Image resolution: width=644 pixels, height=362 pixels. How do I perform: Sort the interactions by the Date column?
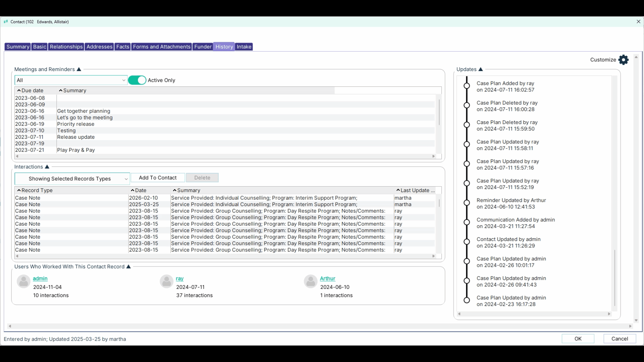click(141, 190)
